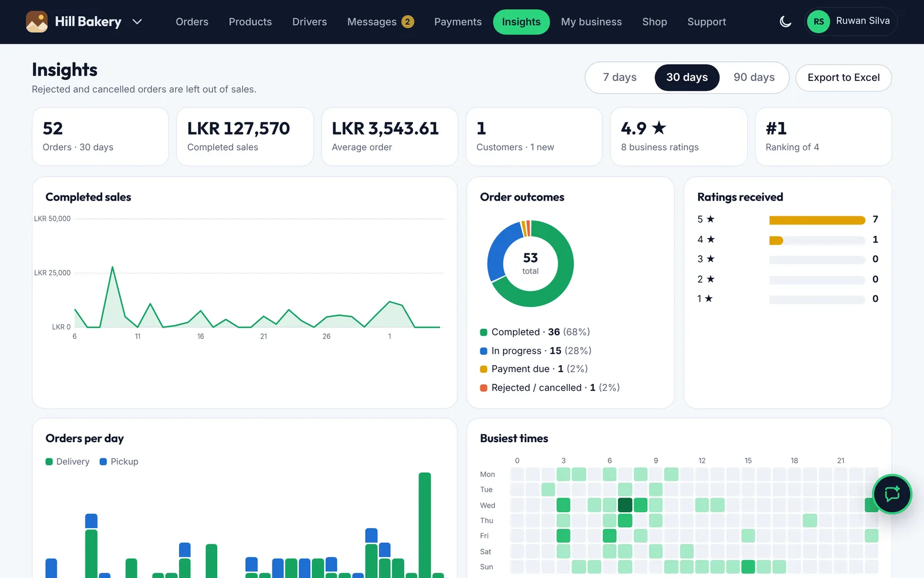Click the LKR 3,543.61 Average order card
Image resolution: width=924 pixels, height=578 pixels.
tap(390, 136)
